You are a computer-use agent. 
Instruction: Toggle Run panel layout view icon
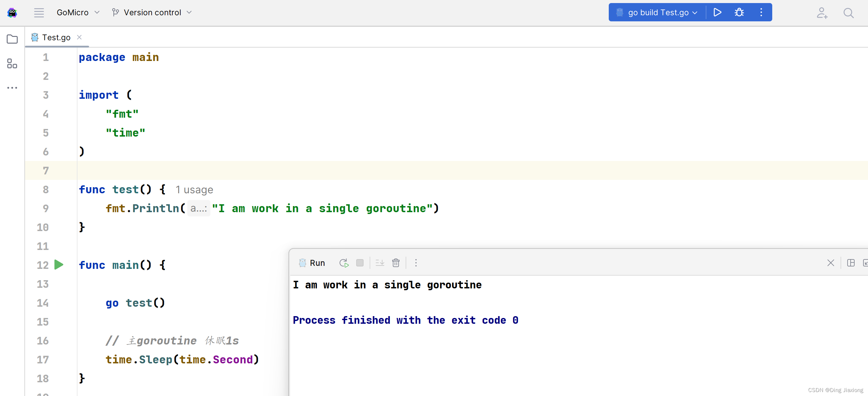[851, 263]
